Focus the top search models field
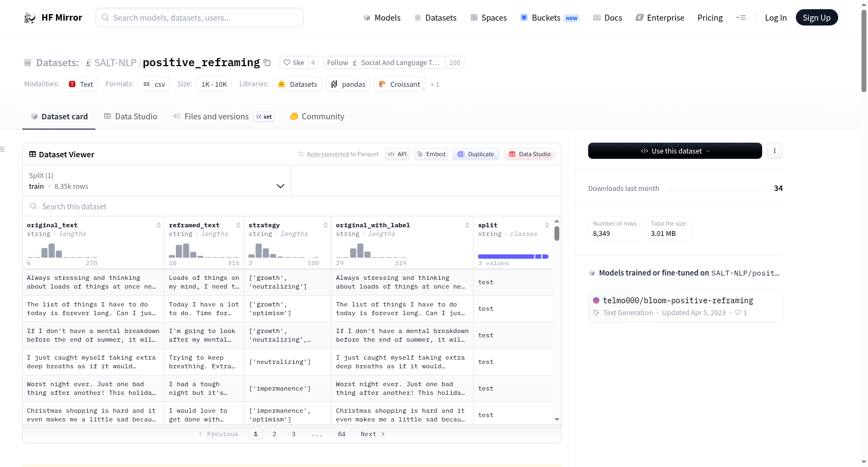 click(200, 17)
